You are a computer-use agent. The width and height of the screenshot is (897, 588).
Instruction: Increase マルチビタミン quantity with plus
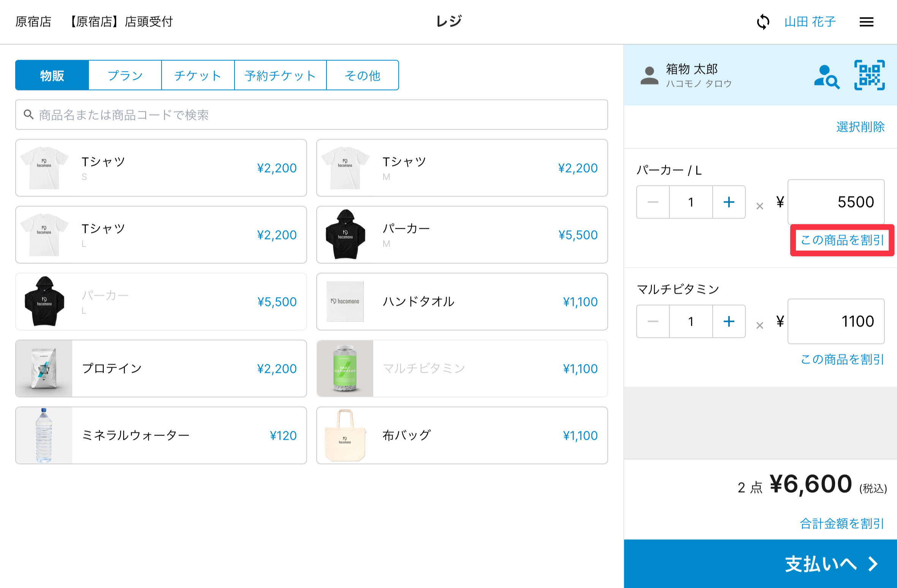pos(729,322)
